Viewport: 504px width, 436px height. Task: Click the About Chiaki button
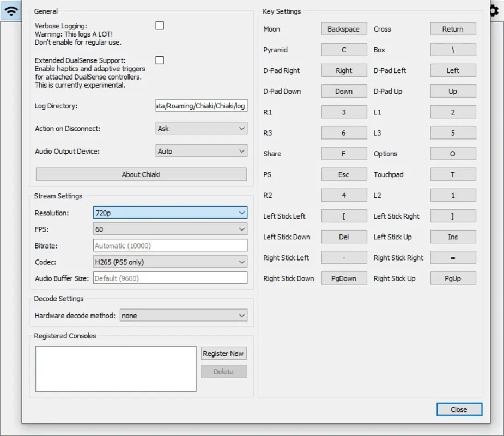click(141, 174)
